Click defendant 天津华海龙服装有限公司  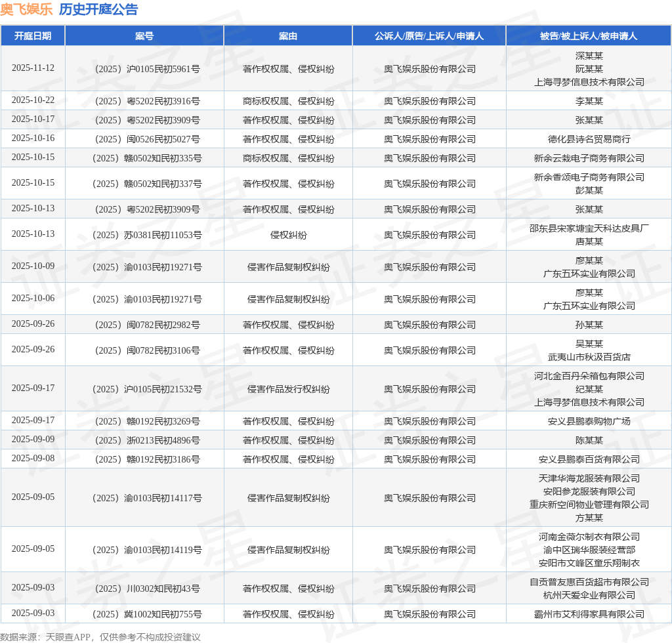(x=589, y=478)
